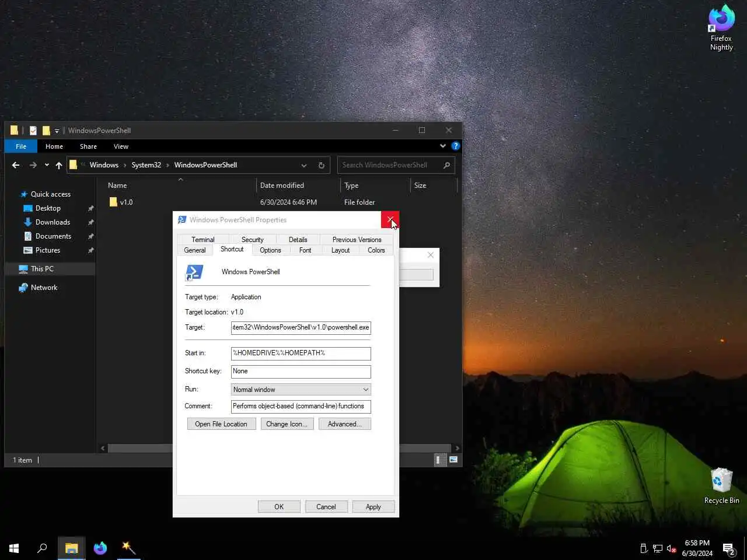The image size is (747, 560).
Task: Open the Explorer Home ribbon tab
Action: (54, 146)
